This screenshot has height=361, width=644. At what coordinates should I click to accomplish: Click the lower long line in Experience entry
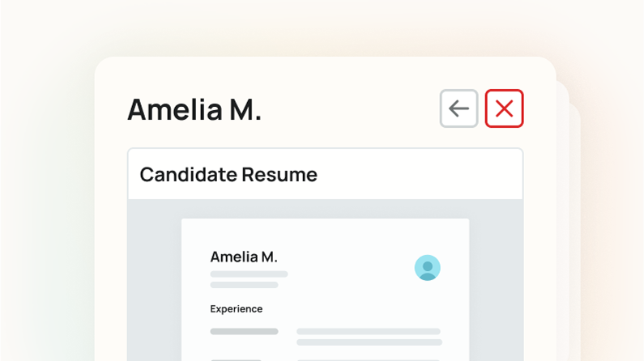point(368,342)
